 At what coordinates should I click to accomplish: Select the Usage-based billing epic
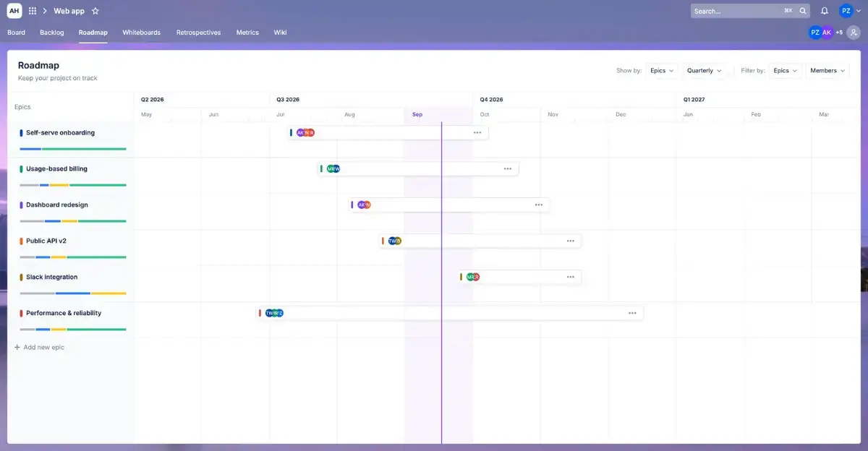coord(56,169)
